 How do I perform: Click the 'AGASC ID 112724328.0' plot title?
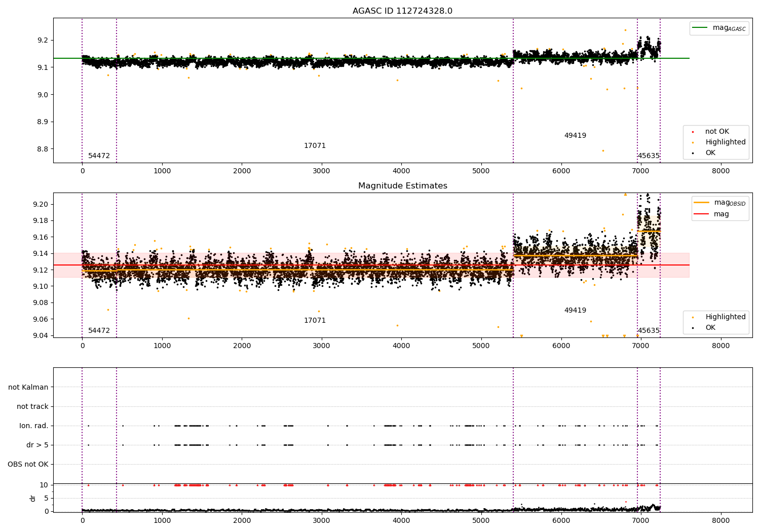pos(402,11)
